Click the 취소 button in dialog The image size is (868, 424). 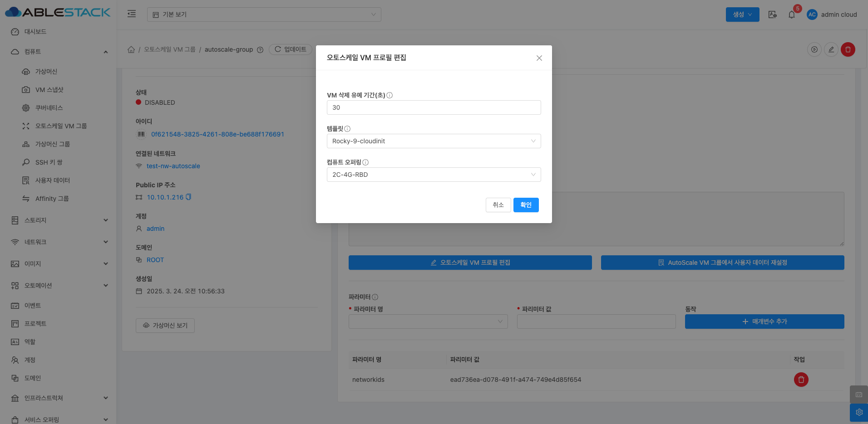point(498,205)
